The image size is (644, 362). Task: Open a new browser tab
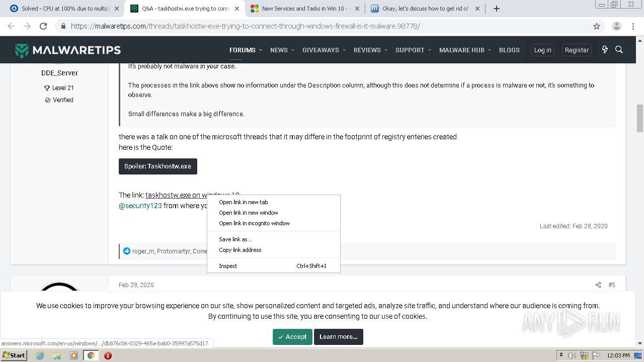(x=497, y=9)
